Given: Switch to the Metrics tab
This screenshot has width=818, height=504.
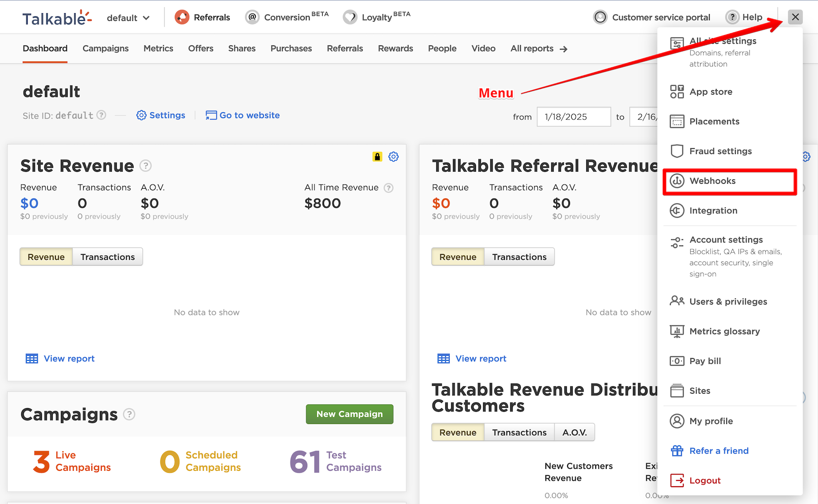Looking at the screenshot, I should (x=158, y=48).
